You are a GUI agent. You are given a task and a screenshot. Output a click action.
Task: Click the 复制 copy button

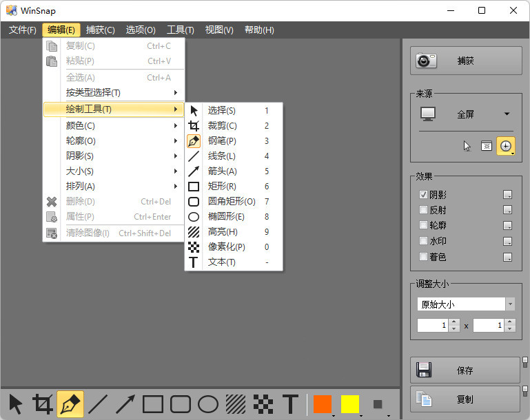[465, 399]
